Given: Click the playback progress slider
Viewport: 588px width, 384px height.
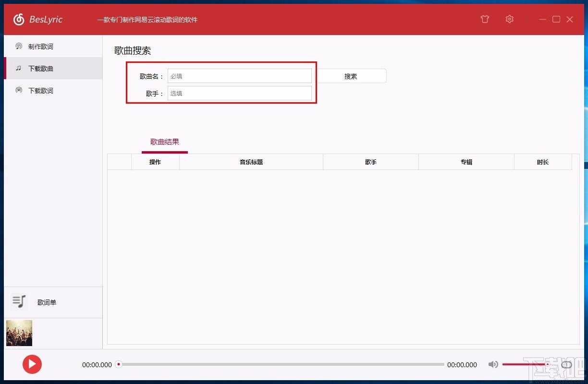Looking at the screenshot, I should (281, 364).
